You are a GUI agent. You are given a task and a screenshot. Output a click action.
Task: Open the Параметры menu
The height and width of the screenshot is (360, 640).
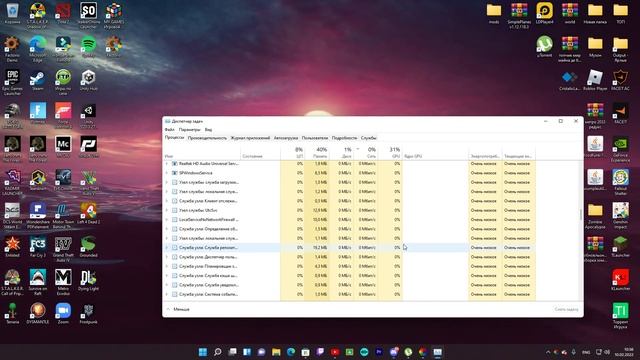click(x=189, y=129)
